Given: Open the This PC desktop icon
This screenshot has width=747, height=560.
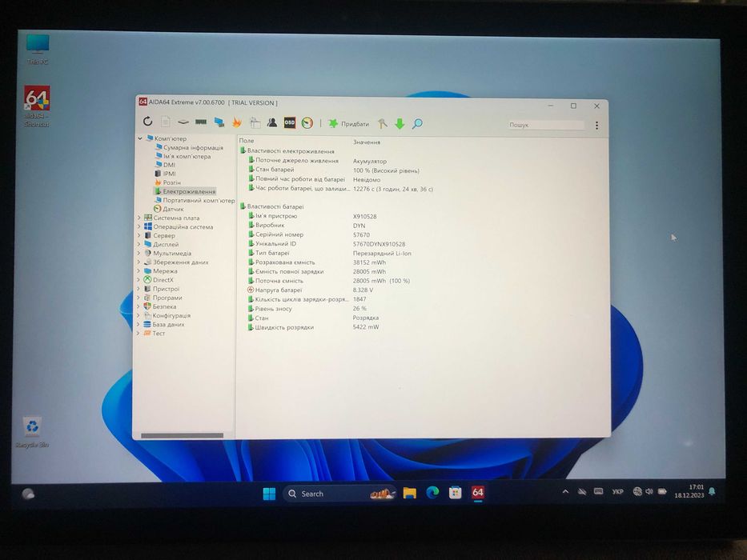Looking at the screenshot, I should 38,49.
